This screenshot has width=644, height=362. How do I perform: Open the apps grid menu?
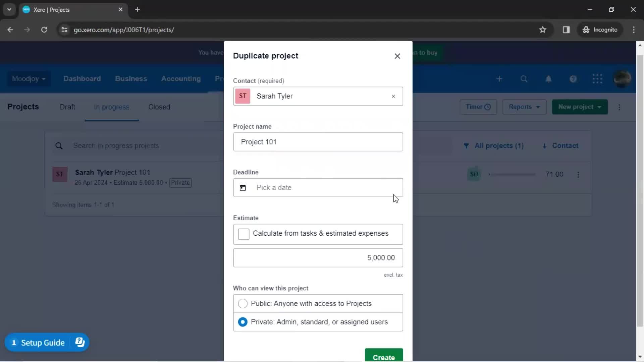tap(597, 79)
